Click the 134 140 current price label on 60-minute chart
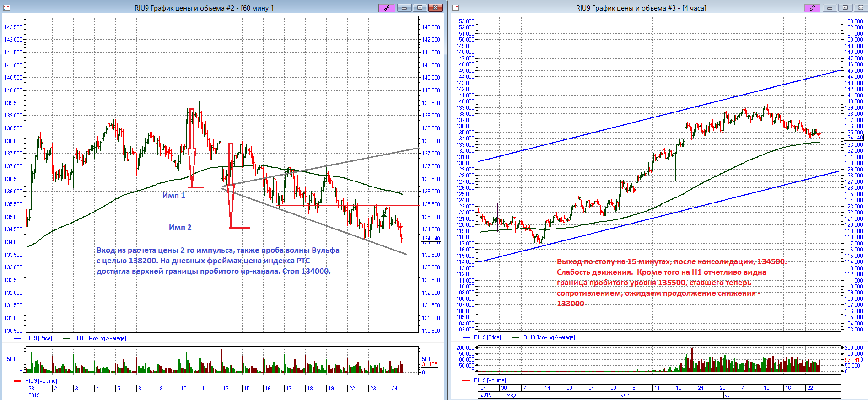Screen dimensions: 868x400 coord(431,239)
